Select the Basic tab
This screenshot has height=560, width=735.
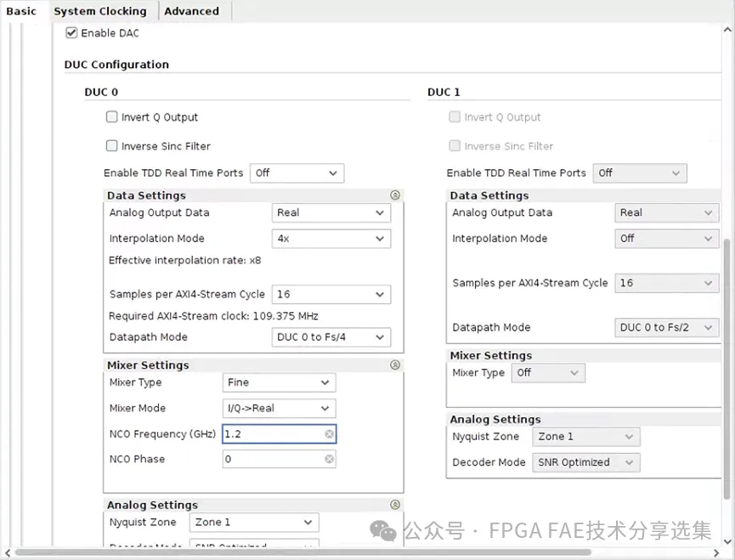click(x=21, y=11)
